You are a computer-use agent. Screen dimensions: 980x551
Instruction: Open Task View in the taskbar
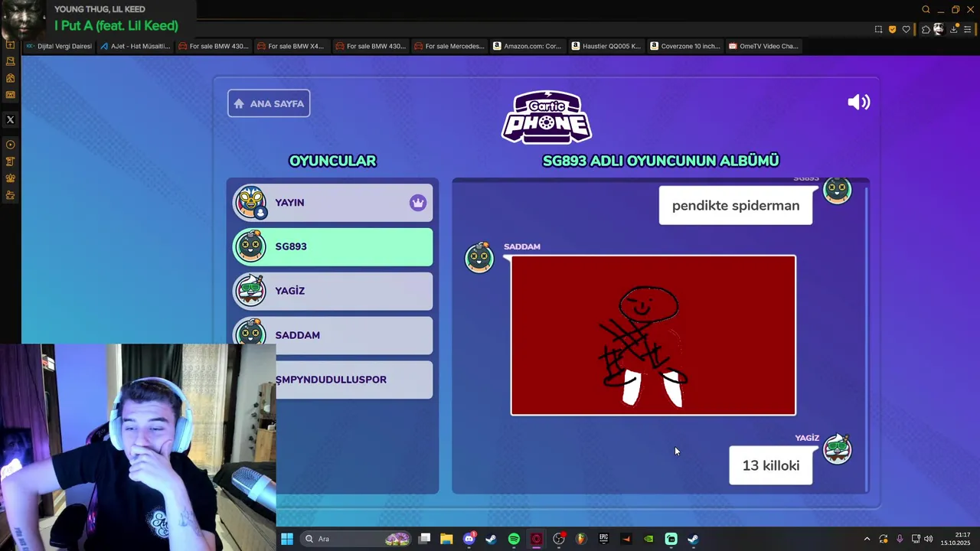tap(425, 539)
